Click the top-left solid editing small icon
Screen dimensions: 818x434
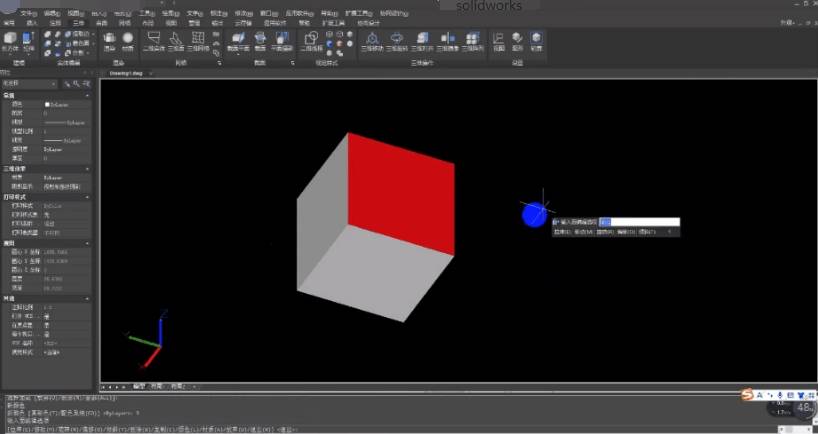(x=47, y=34)
